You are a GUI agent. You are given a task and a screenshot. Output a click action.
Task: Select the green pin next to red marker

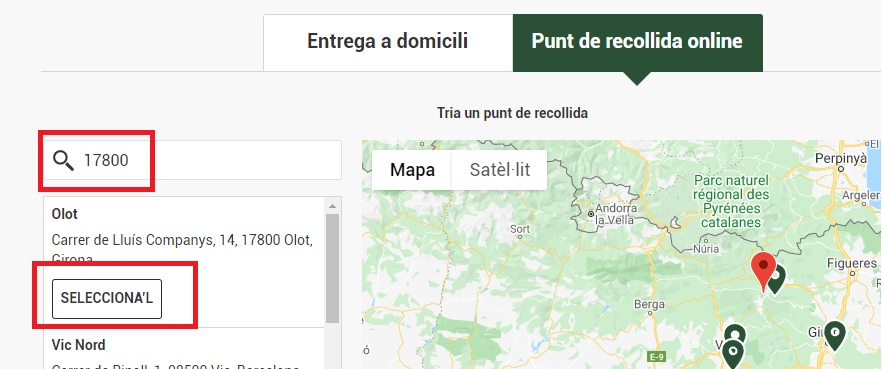click(x=777, y=279)
